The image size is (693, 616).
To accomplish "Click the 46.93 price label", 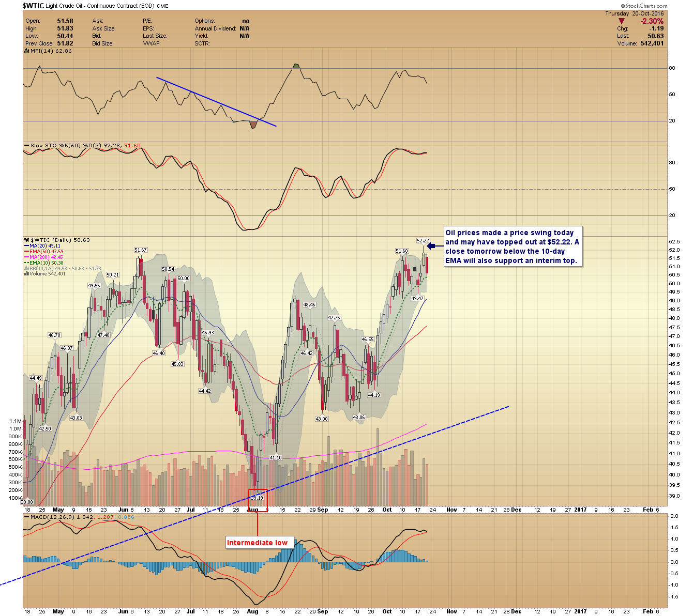I will (208, 333).
